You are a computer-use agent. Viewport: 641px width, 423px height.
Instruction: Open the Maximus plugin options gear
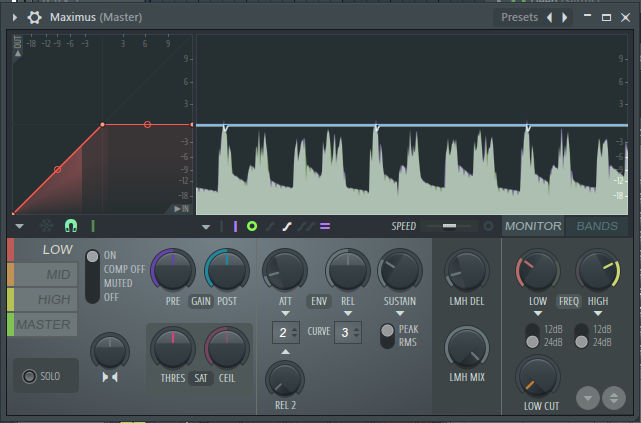coord(34,17)
